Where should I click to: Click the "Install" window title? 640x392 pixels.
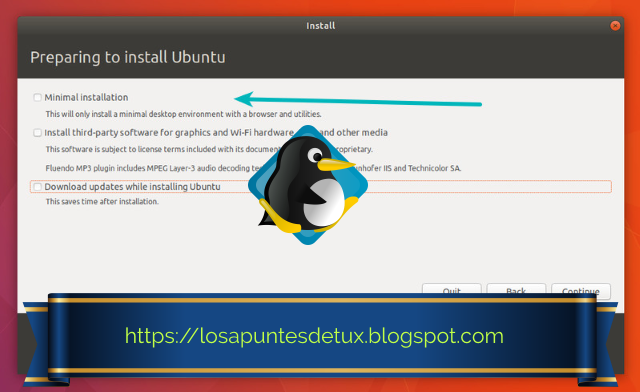click(x=321, y=26)
